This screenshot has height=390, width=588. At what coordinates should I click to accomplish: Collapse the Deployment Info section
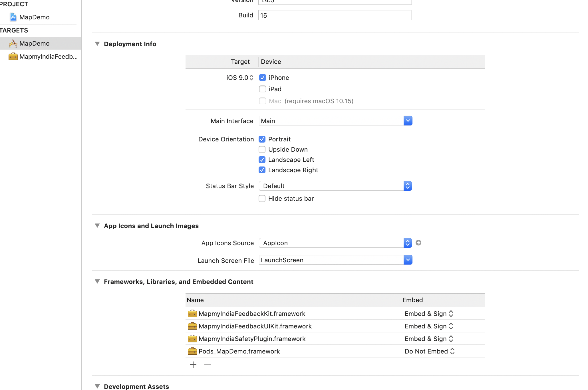[x=97, y=44]
